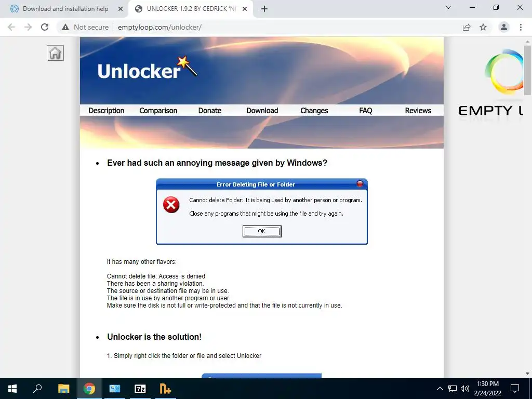The height and width of the screenshot is (399, 532).
Task: Open the Download page link
Action: coord(262,111)
